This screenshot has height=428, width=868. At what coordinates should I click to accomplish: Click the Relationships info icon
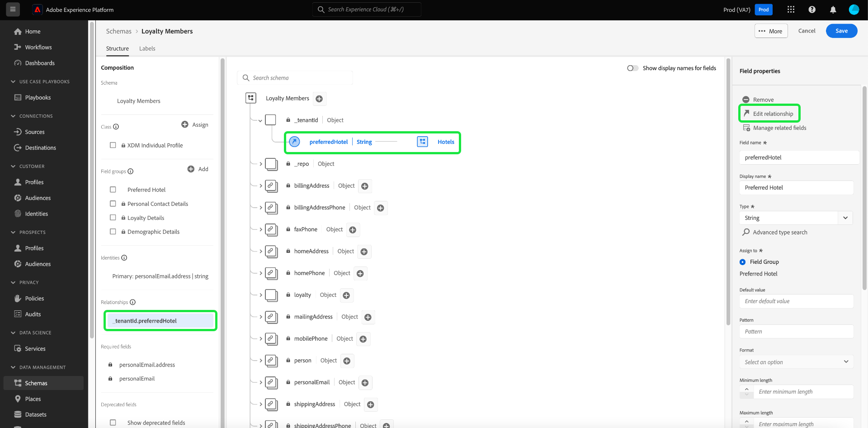[133, 302]
